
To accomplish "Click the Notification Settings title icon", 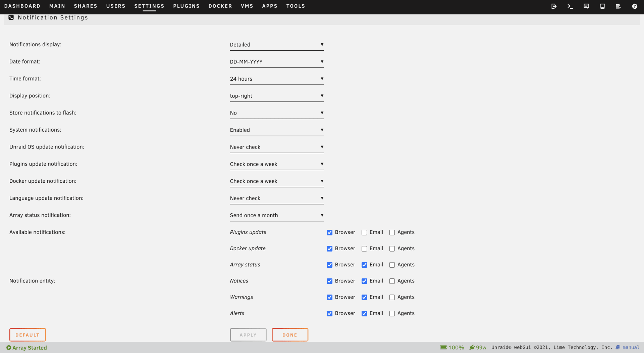I will [11, 17].
